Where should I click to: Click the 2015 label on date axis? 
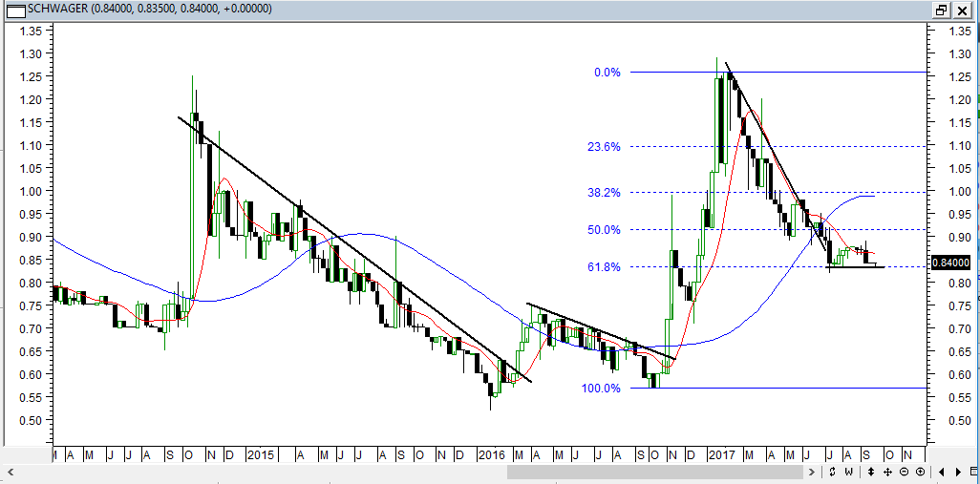(x=260, y=454)
